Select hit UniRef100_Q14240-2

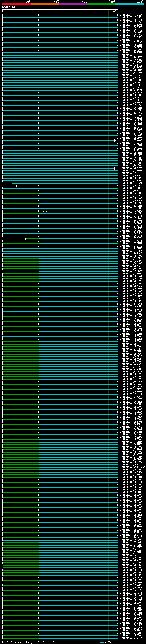coord(132,467)
